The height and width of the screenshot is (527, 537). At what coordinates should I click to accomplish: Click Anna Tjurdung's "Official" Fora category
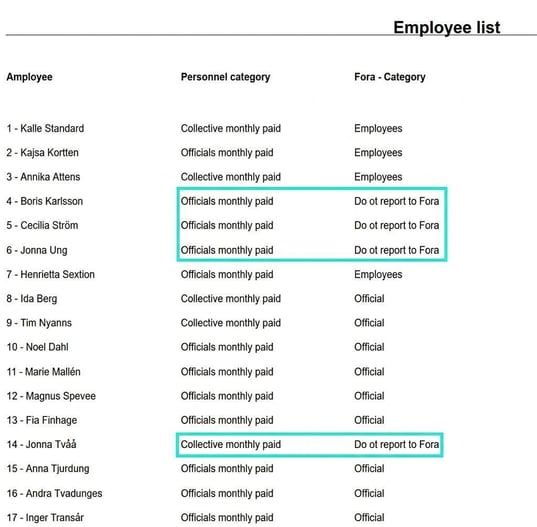tap(369, 469)
